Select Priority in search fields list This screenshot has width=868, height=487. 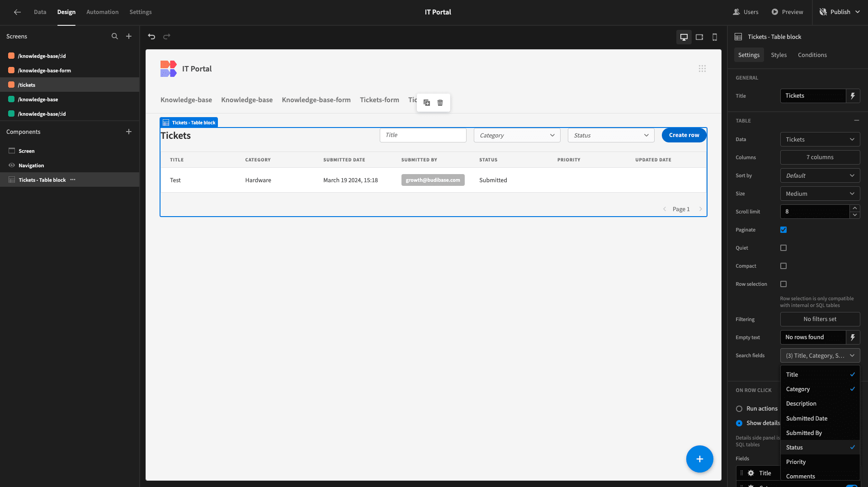(820, 462)
